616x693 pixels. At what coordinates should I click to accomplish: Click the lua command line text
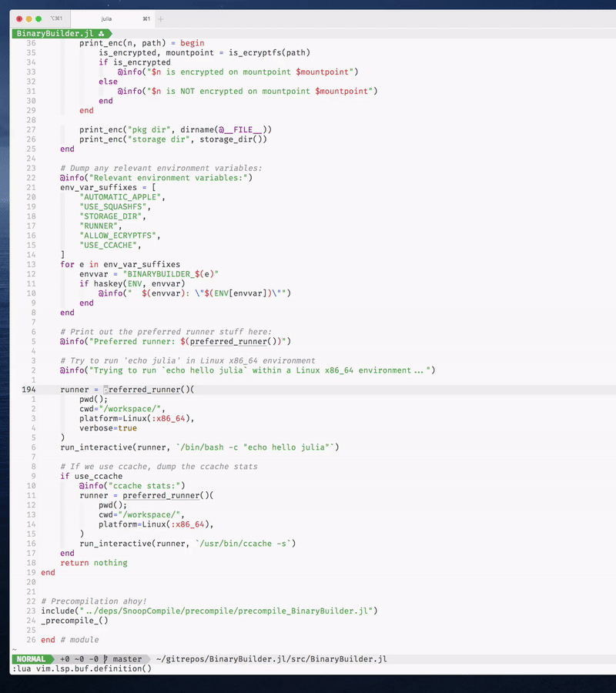[x=82, y=669]
